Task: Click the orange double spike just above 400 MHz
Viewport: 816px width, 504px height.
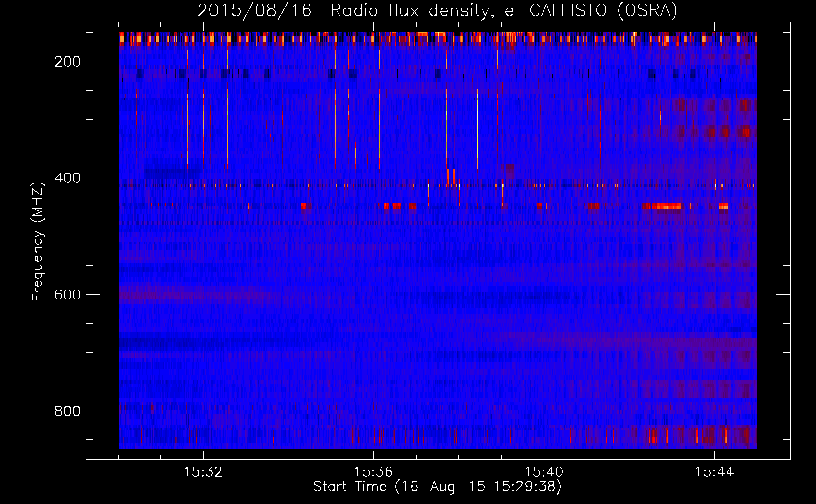Action: pyautogui.click(x=451, y=175)
